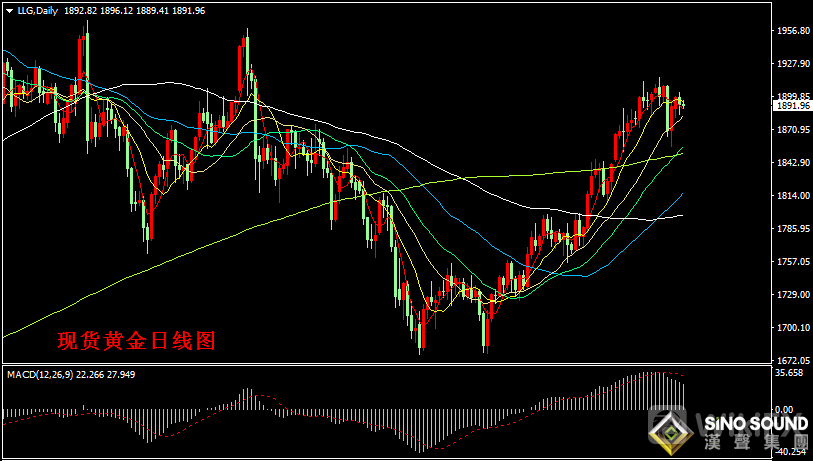The width and height of the screenshot is (813, 461).
Task: Click the 1785.95 price axis label
Action: [x=792, y=229]
